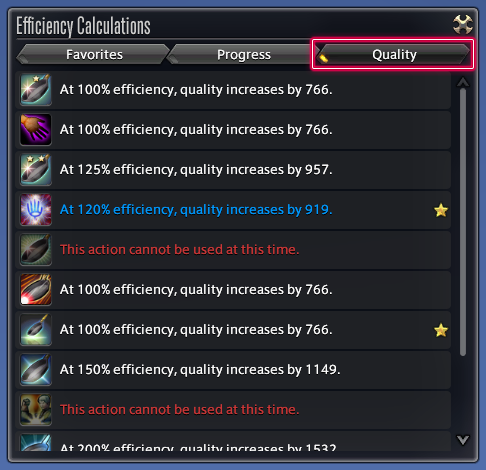This screenshot has height=470, width=486.
Task: Click the two-star frying pan icon at 125% efficiency
Action: [x=36, y=170]
